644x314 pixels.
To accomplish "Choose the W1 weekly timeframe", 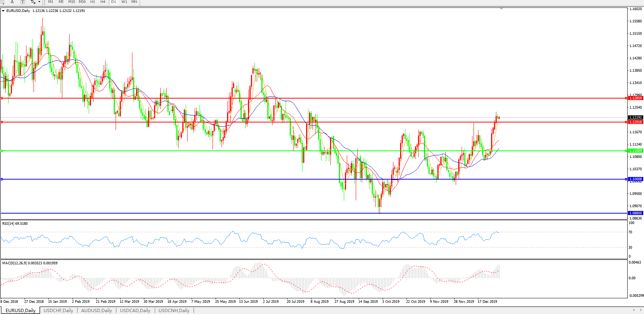I will click(124, 2).
